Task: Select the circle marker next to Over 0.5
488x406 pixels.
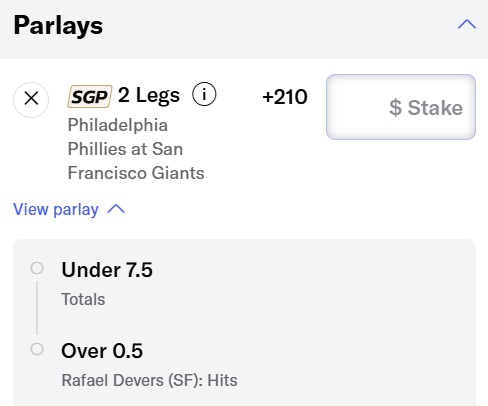Action: tap(37, 349)
